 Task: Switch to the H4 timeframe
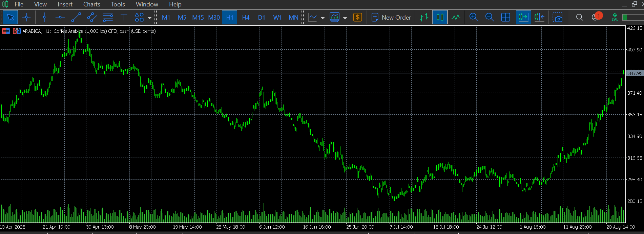tap(246, 17)
